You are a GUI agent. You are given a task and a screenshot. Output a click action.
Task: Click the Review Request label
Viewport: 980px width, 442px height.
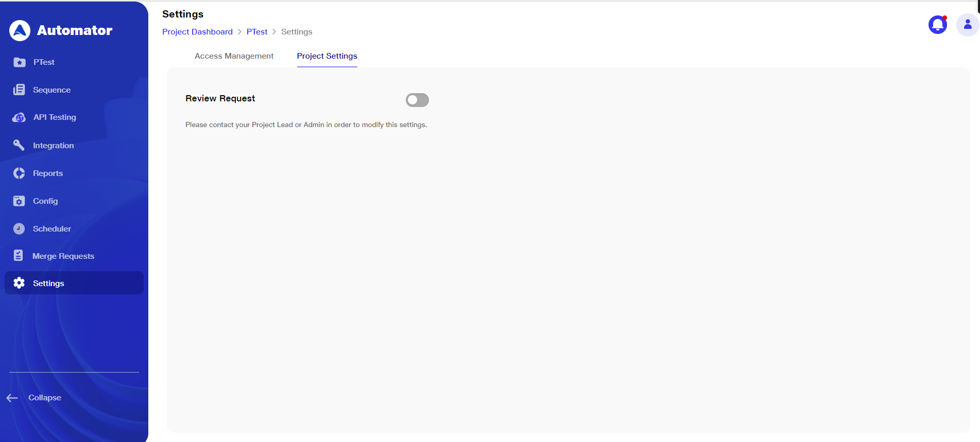click(x=220, y=98)
